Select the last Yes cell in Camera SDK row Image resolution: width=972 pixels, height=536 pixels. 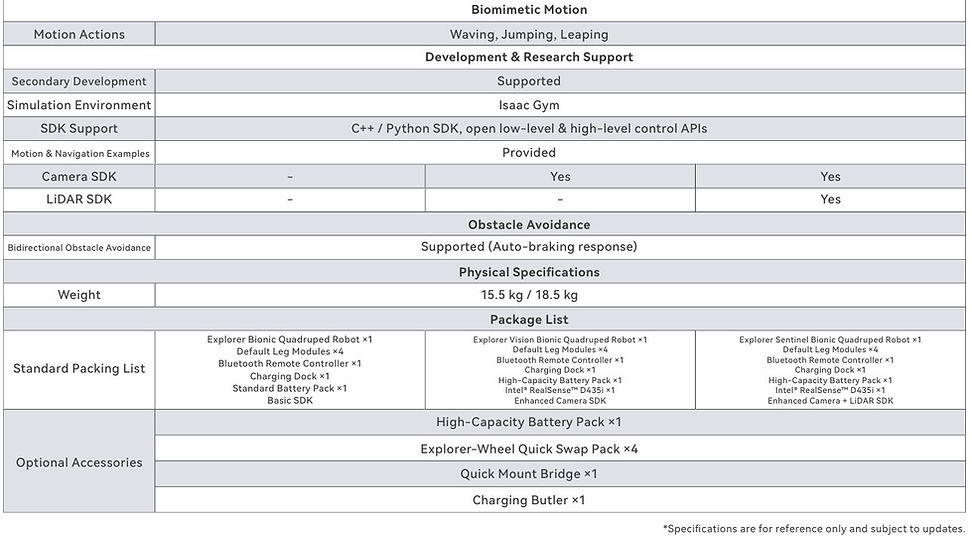coord(830,177)
